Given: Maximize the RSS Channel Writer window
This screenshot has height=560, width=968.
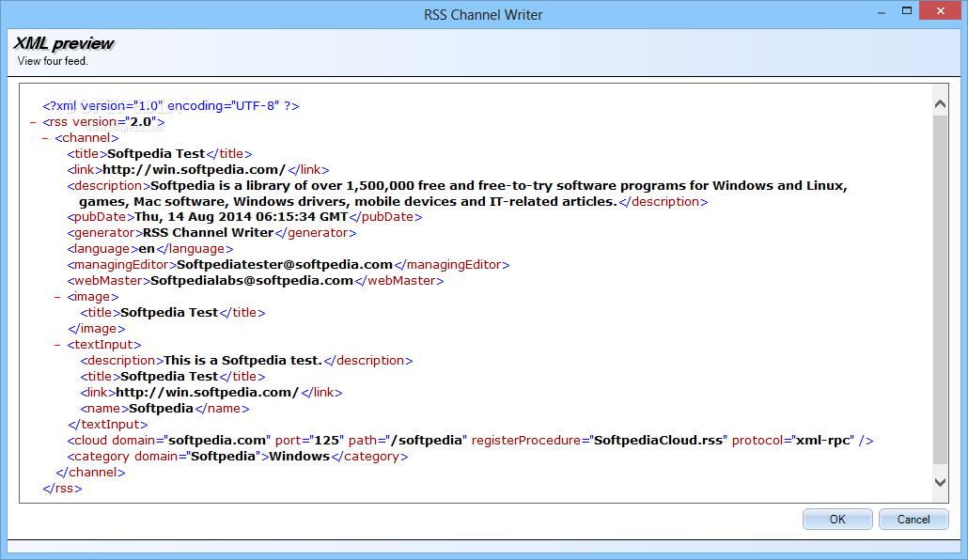Looking at the screenshot, I should [907, 10].
